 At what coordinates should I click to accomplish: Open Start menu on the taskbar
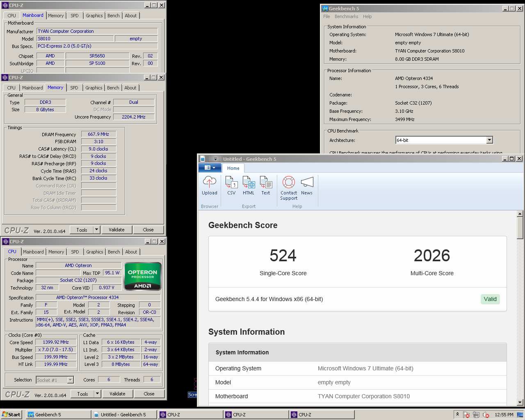(x=11, y=415)
